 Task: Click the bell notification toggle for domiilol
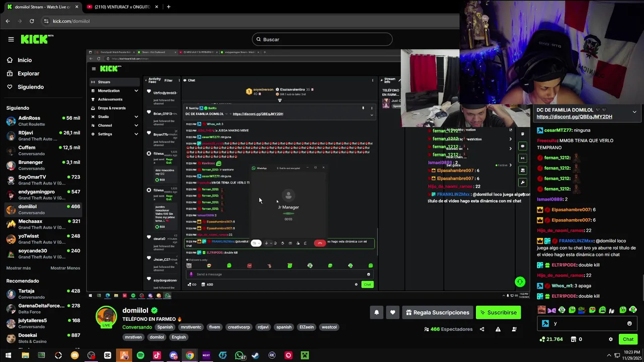376,312
